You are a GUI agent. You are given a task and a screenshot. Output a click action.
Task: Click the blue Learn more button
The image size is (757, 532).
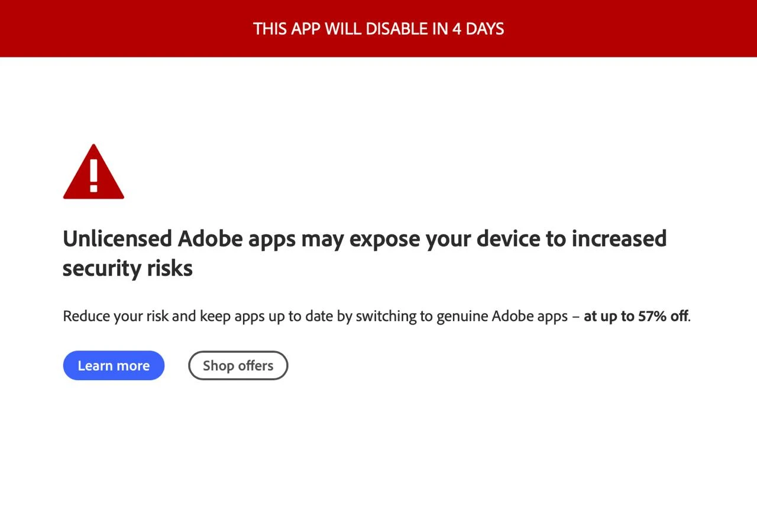[x=114, y=365]
